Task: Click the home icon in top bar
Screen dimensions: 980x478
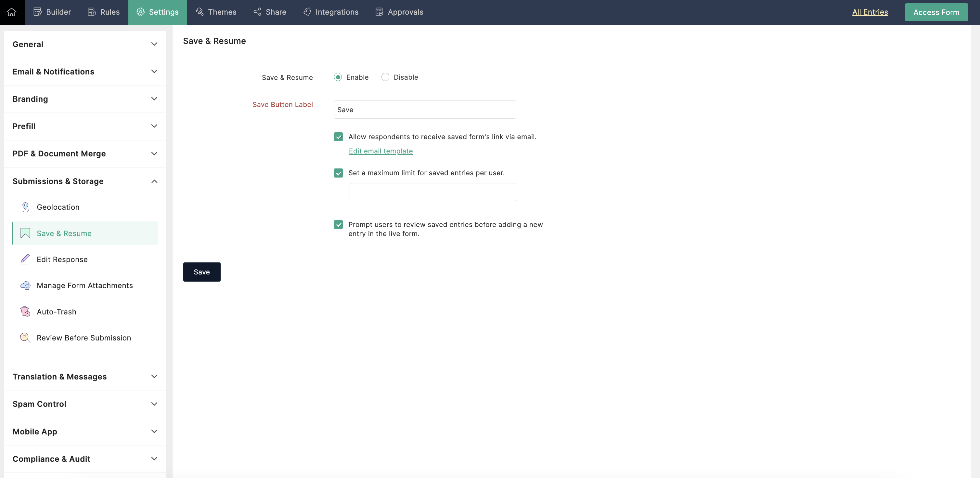Action: [x=12, y=12]
